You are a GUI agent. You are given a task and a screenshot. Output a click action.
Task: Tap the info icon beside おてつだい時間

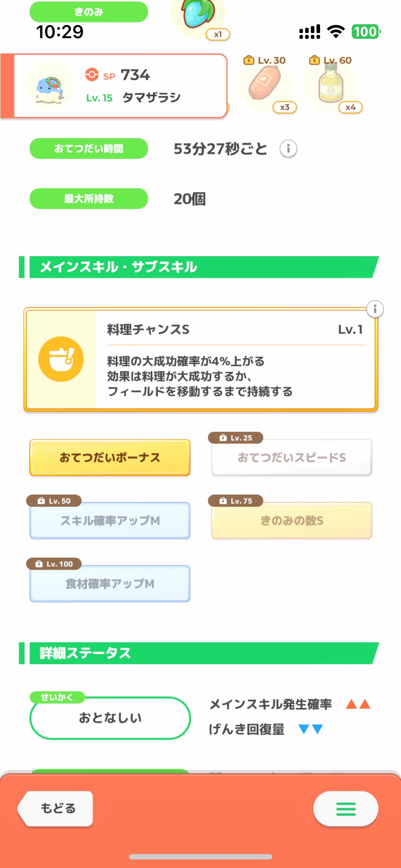click(x=288, y=149)
